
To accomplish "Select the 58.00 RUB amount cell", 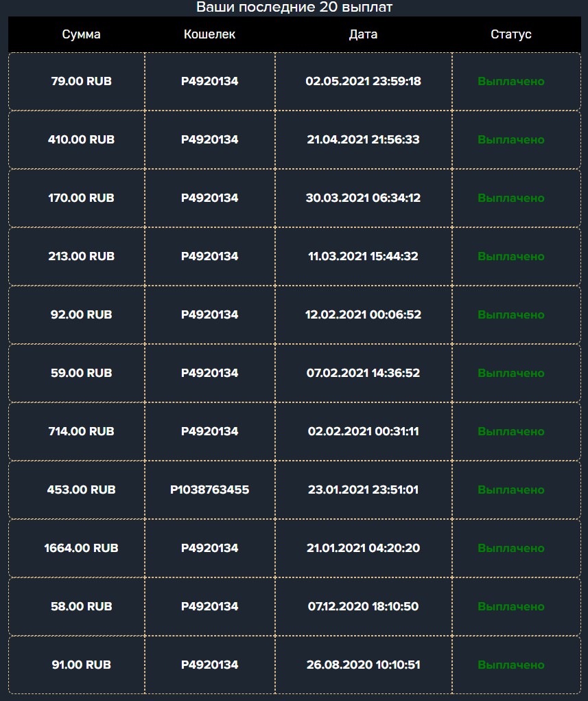I will click(x=77, y=606).
